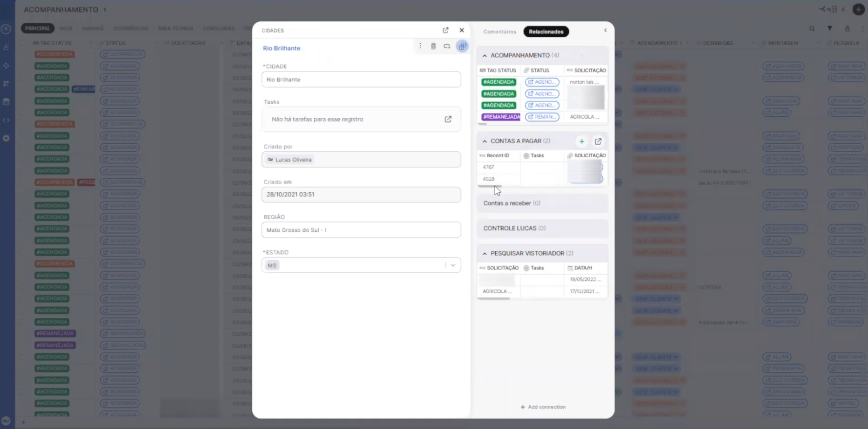This screenshot has height=429, width=868.
Task: Open Contas a Pagar in new view
Action: pos(598,141)
